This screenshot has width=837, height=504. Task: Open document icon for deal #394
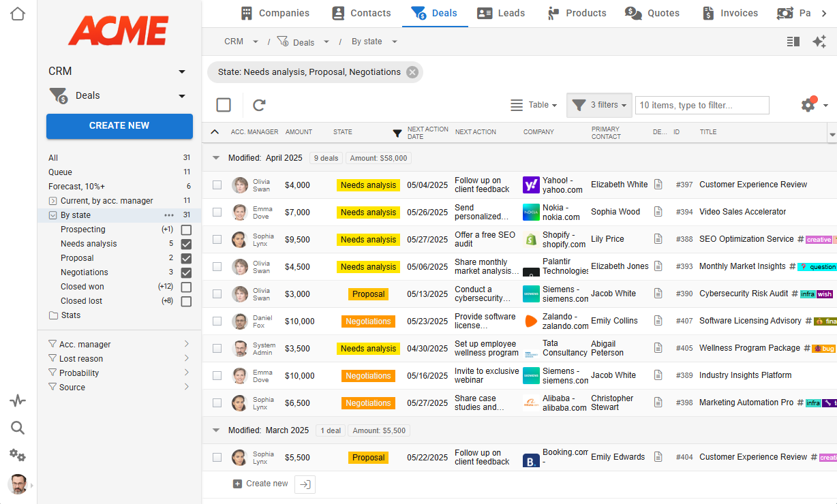coord(658,212)
